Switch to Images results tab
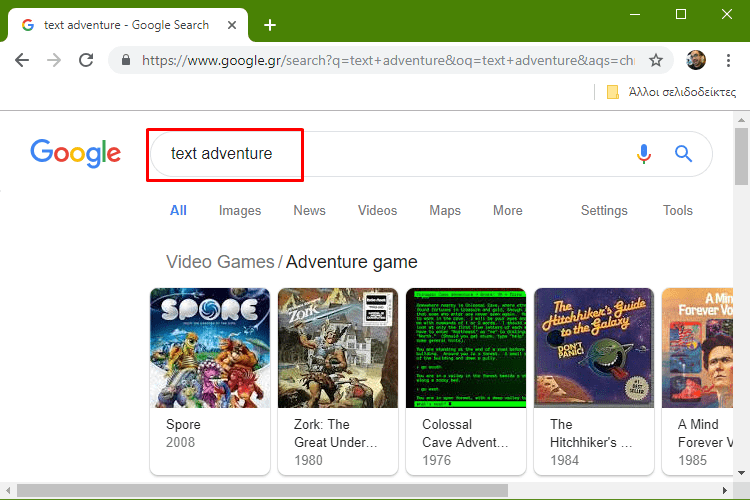750x500 pixels. (x=240, y=210)
